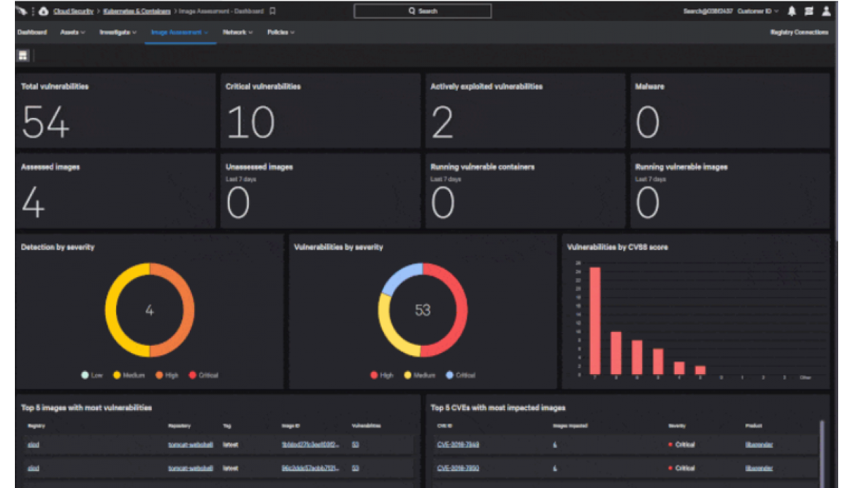Open the vertical dots menu icon

(x=33, y=11)
